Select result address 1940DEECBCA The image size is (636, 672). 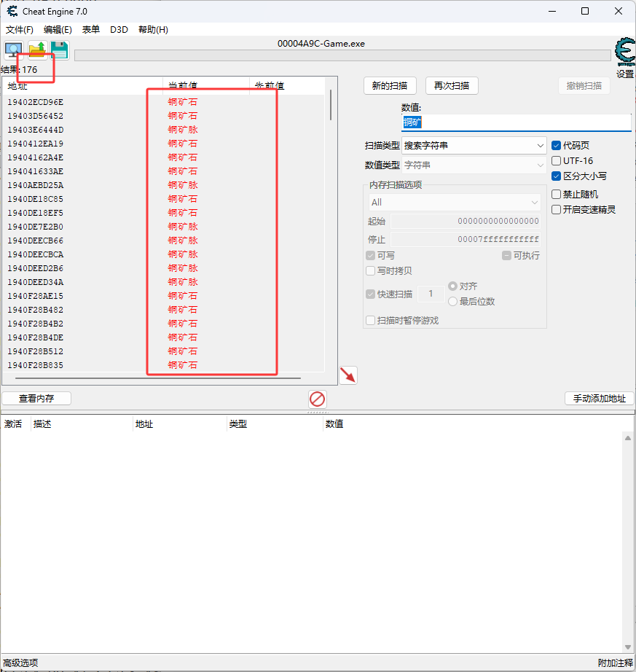[x=35, y=254]
